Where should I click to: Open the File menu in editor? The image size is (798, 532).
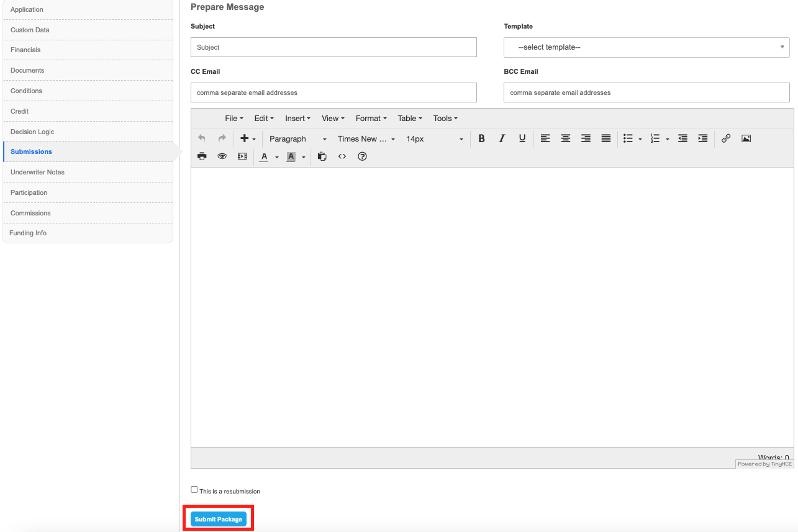pos(234,118)
